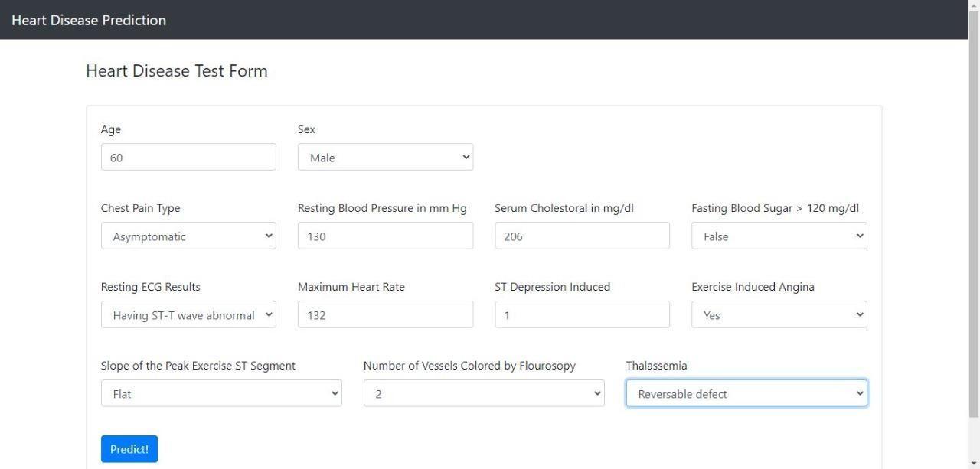Click the Heart Disease Prediction navbar title
This screenshot has height=469, width=980.
[x=89, y=20]
